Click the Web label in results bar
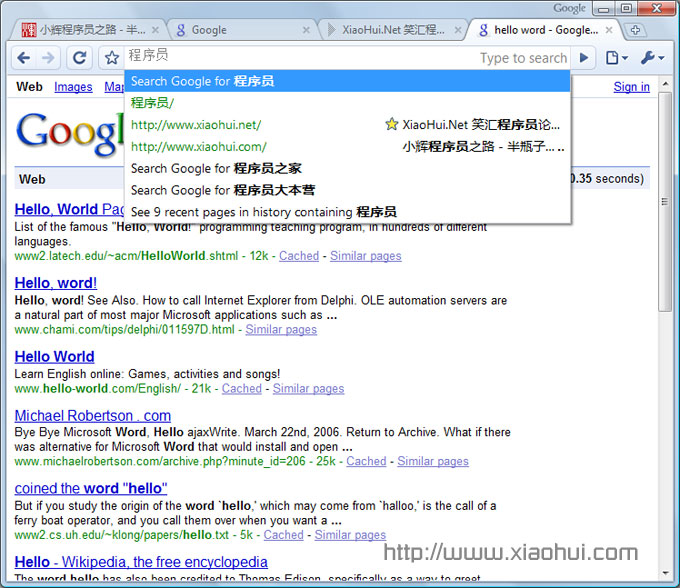The width and height of the screenshot is (680, 588). coord(32,180)
